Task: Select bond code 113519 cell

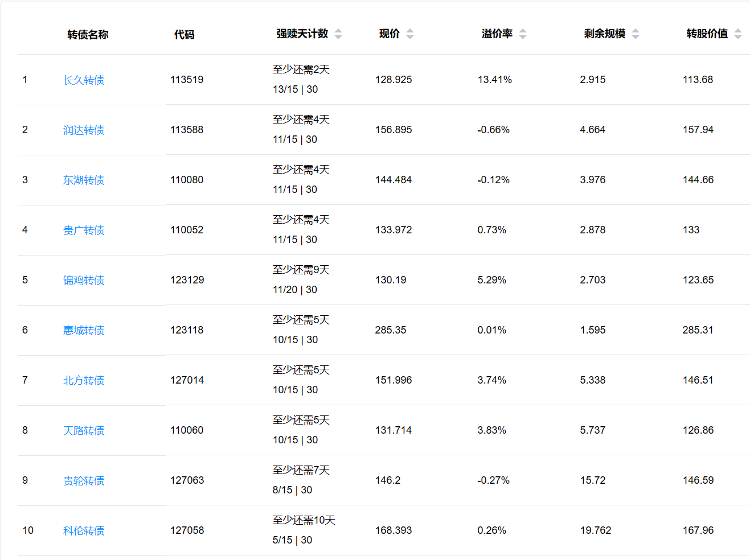Action: pos(187,80)
